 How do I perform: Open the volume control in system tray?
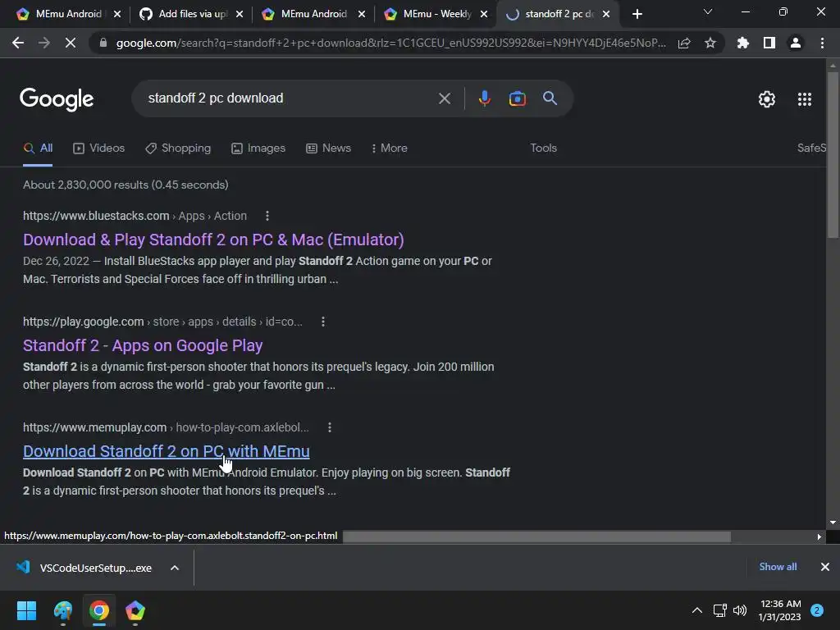click(740, 610)
